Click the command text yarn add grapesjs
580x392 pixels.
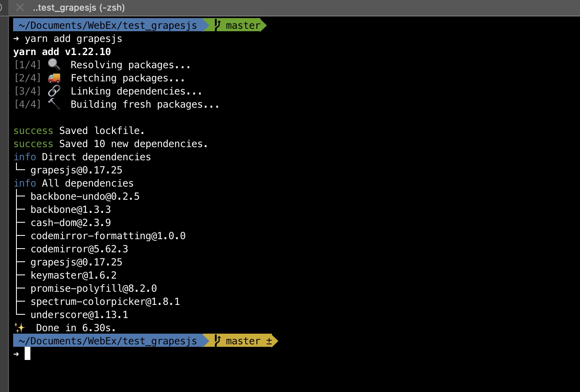click(x=74, y=39)
